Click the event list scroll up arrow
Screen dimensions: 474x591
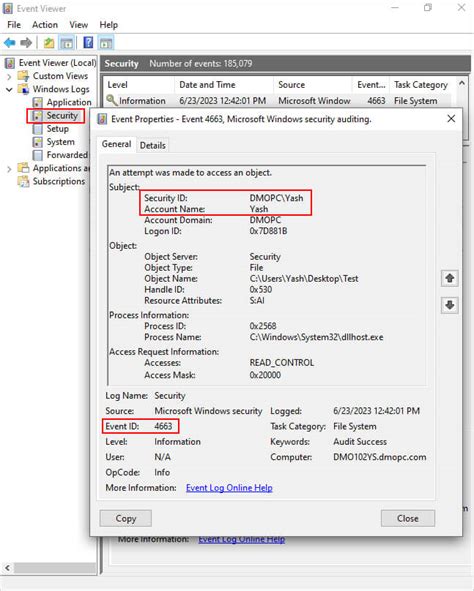click(x=462, y=83)
